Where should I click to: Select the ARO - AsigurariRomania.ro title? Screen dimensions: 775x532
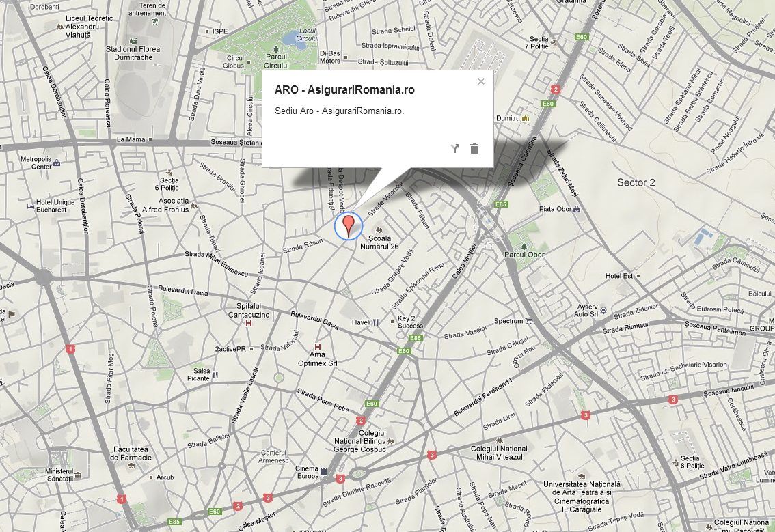344,90
